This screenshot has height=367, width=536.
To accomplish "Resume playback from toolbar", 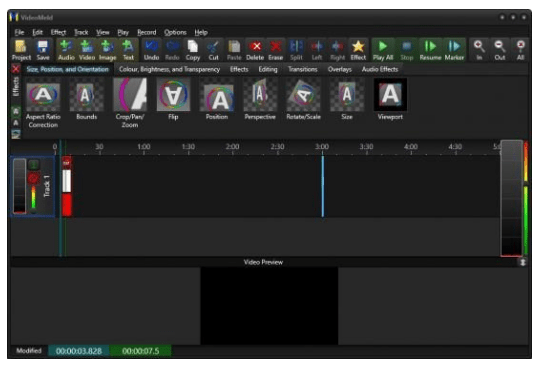I will coord(430,50).
